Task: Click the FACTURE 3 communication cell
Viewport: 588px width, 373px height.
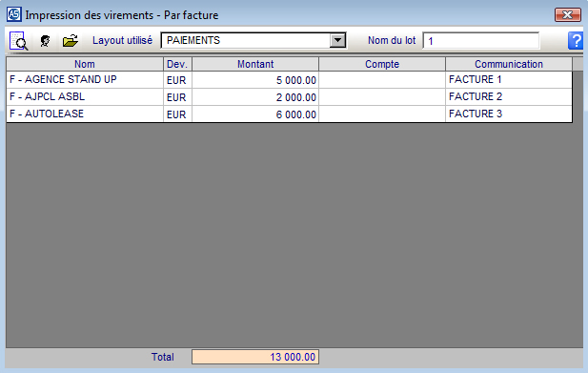Action: pos(509,114)
